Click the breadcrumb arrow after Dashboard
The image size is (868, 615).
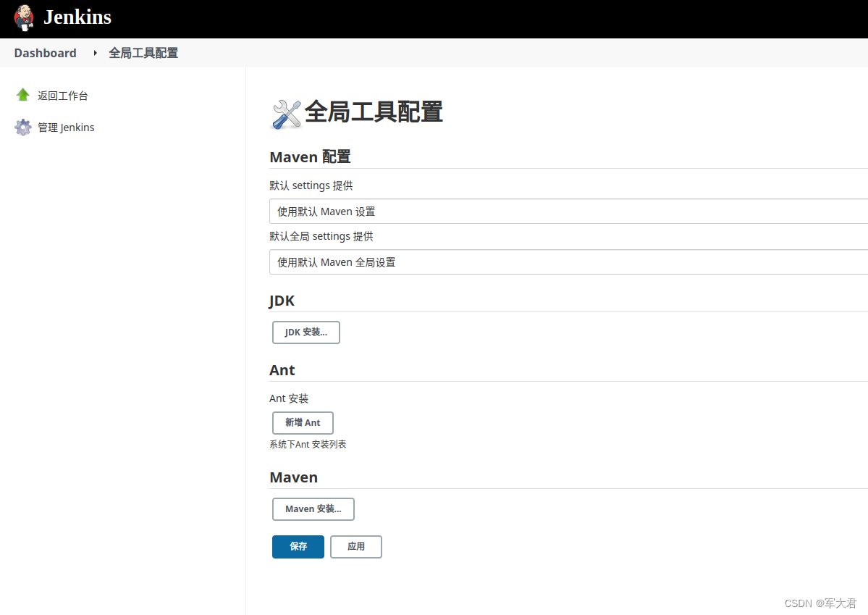pos(94,52)
